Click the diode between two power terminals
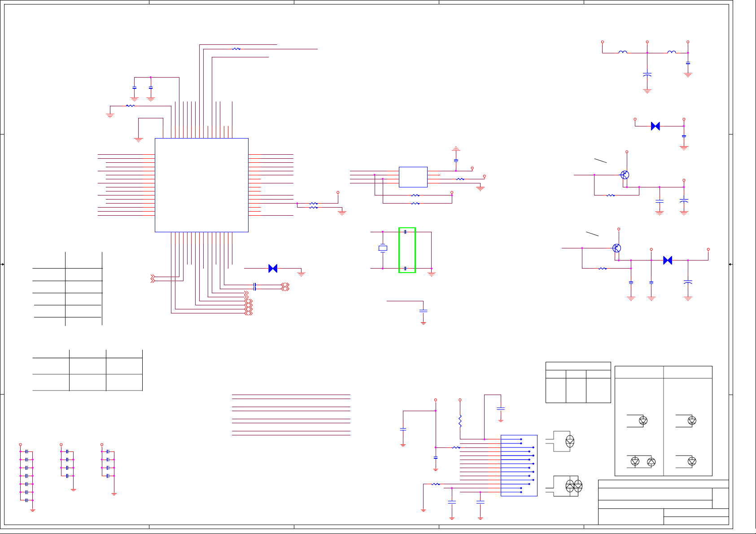This screenshot has height=534, width=756. [x=655, y=126]
